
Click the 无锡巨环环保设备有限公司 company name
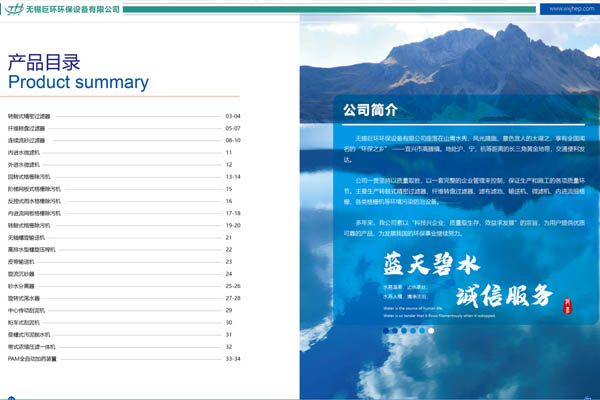tap(71, 9)
